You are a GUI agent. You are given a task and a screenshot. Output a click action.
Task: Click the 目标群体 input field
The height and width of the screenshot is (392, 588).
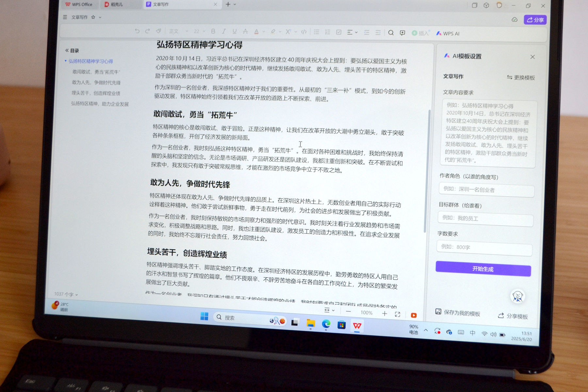click(x=485, y=219)
